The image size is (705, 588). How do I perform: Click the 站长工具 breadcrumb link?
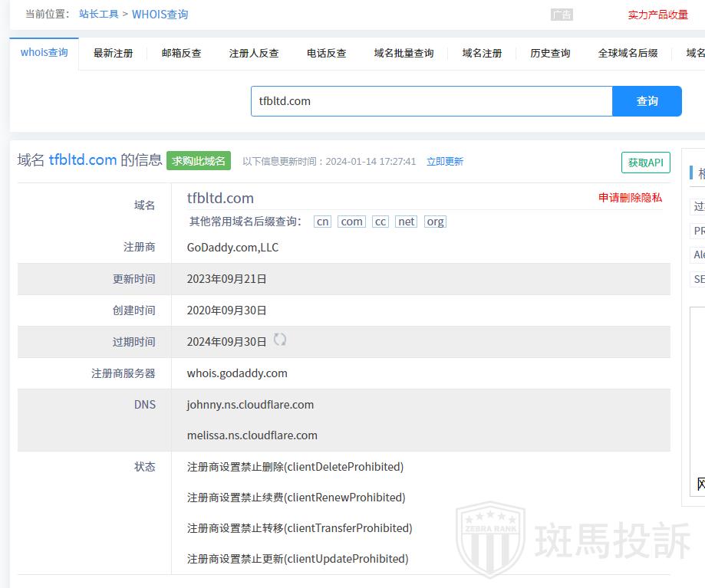(98, 15)
